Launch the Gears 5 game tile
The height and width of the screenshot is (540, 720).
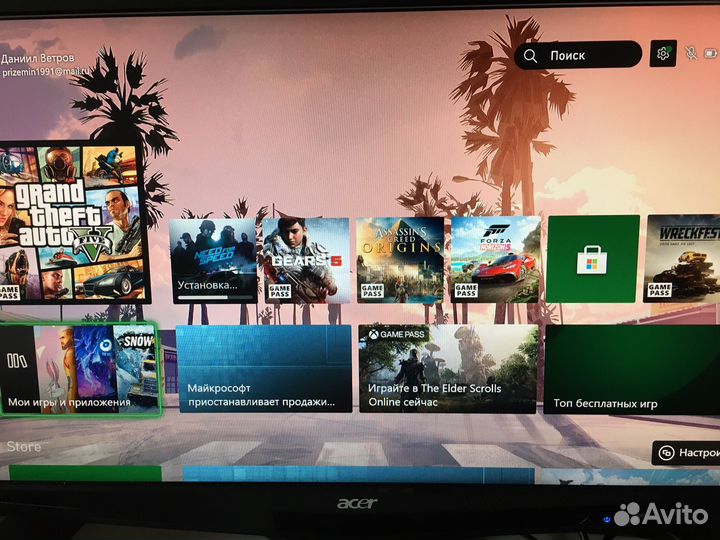click(306, 260)
